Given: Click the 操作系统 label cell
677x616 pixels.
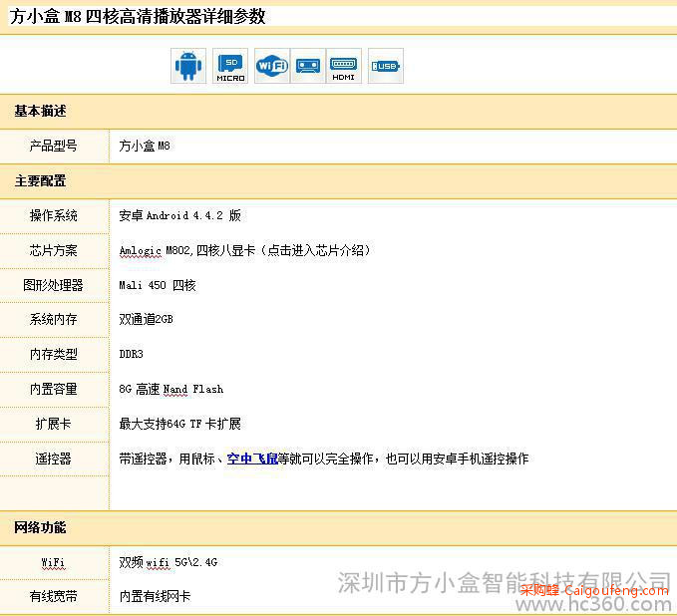Looking at the screenshot, I should click(x=54, y=215).
